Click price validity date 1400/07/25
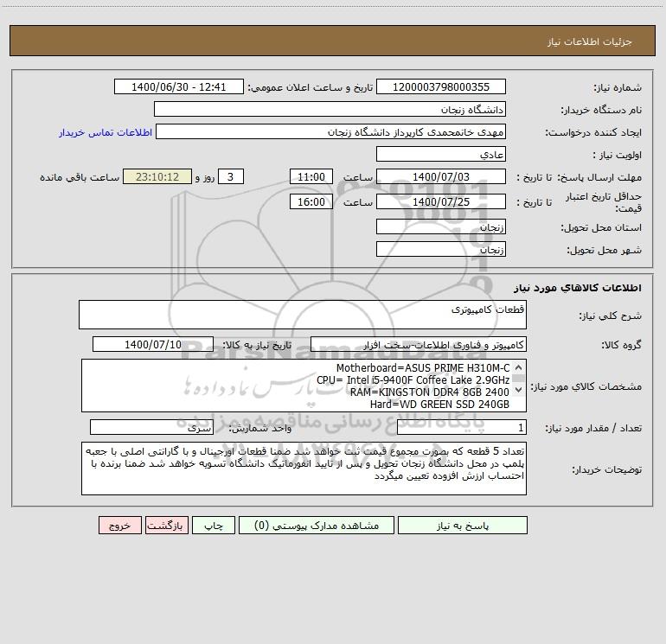666x644 pixels. [x=441, y=201]
